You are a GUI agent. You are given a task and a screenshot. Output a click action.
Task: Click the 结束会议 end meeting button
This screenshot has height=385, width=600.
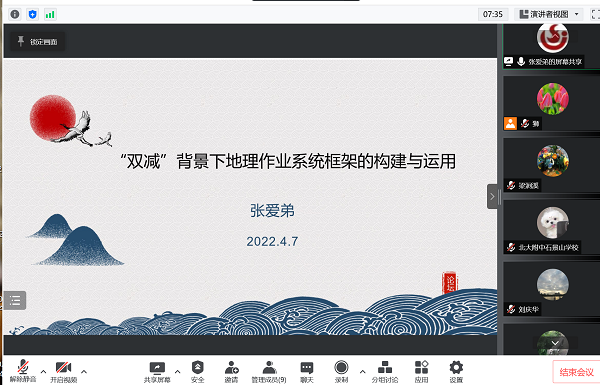[576, 372]
